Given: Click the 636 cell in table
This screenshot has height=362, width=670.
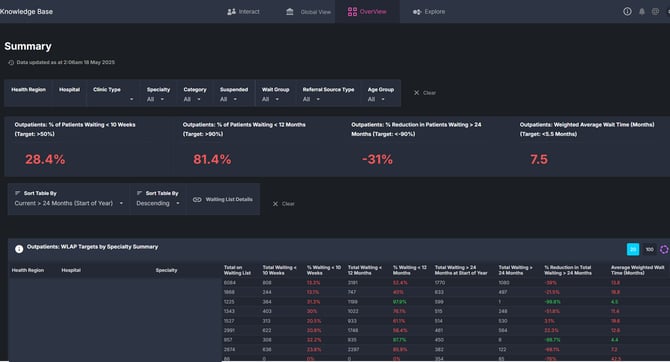Looking at the screenshot, I should (x=267, y=350).
